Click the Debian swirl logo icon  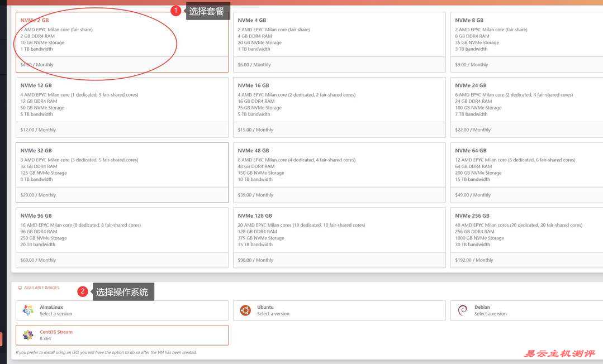click(462, 310)
